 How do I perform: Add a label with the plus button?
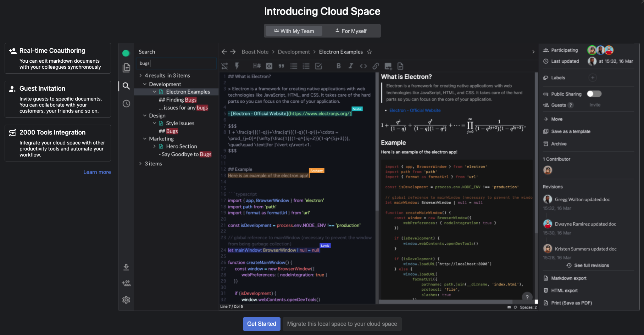(x=593, y=78)
